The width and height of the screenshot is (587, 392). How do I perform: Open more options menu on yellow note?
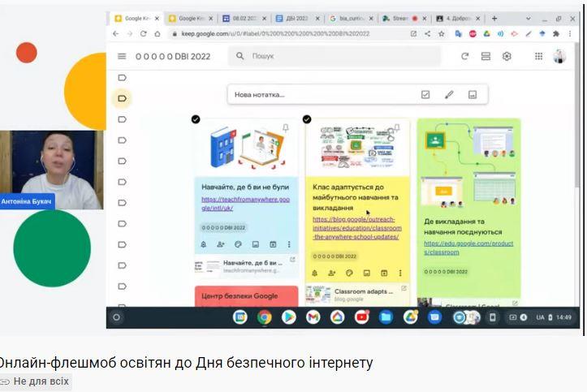pos(399,273)
